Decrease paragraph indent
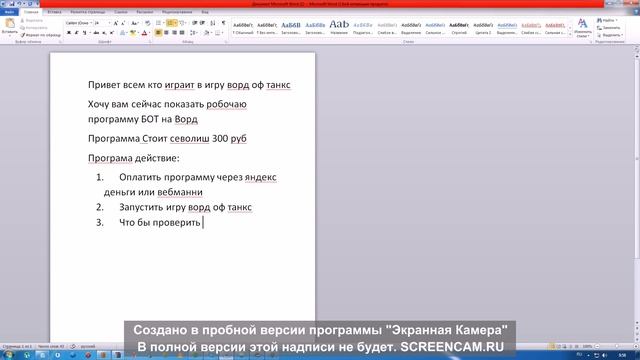Viewport: 640px width, 360px height. click(x=195, y=23)
